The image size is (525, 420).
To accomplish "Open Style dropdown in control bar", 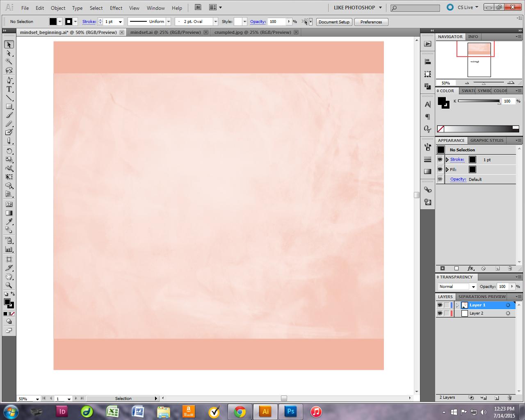I will (x=244, y=22).
